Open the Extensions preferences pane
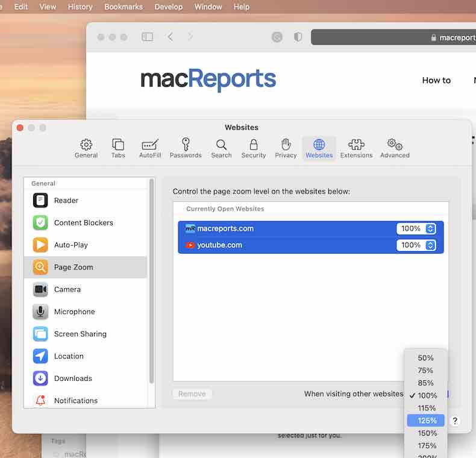Viewport: 476px width, 458px height. pos(356,148)
